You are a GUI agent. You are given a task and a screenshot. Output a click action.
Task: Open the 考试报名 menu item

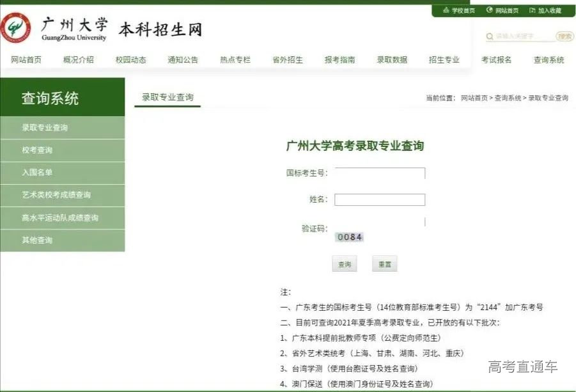pos(495,59)
